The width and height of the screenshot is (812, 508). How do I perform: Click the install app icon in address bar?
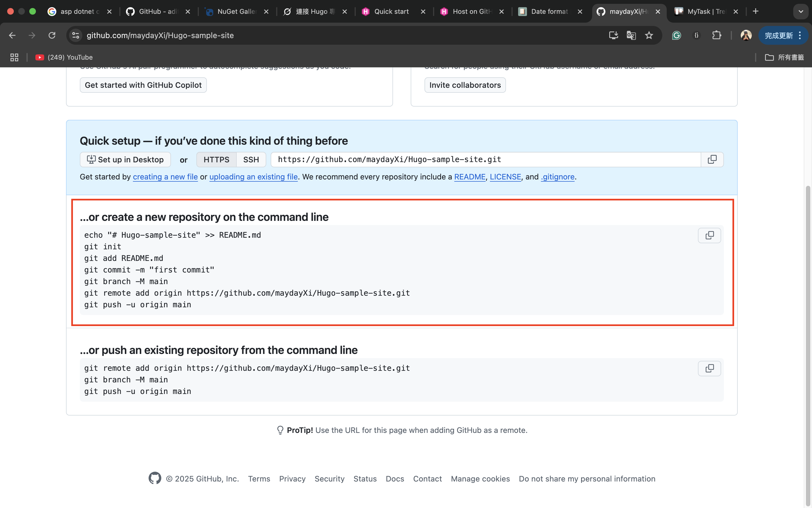point(613,35)
